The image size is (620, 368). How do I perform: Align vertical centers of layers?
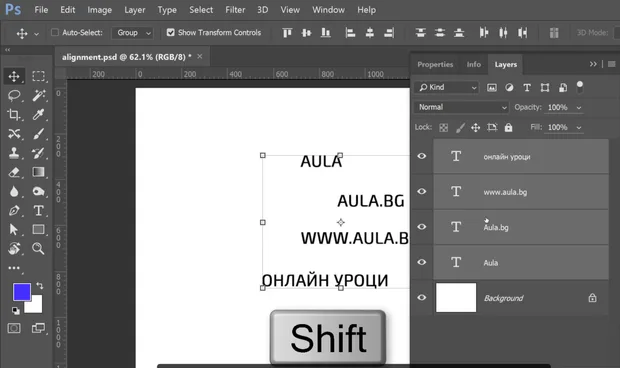306,33
